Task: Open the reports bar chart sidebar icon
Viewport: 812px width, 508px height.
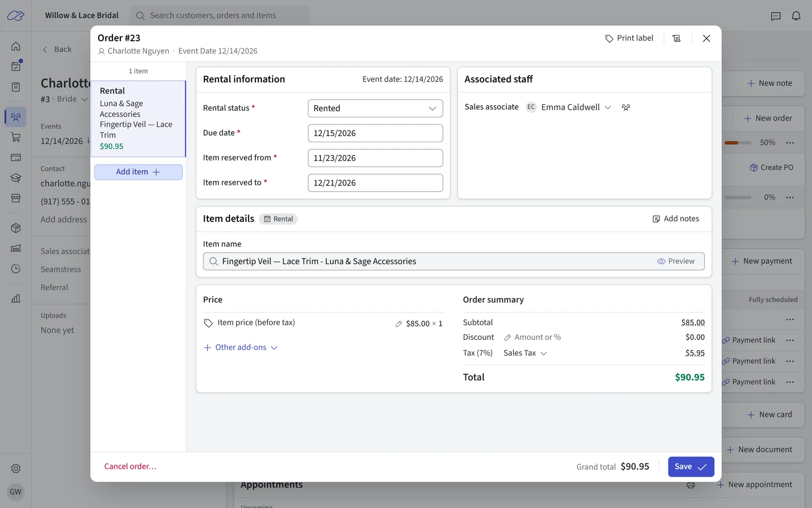Action: 16,298
